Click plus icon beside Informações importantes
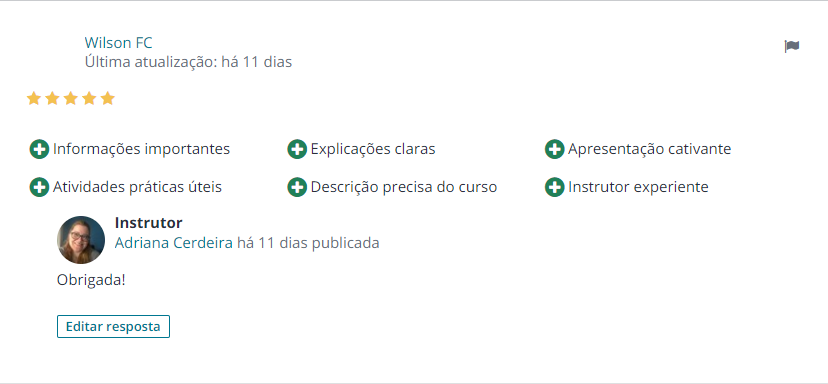Image resolution: width=828 pixels, height=384 pixels. [x=39, y=149]
